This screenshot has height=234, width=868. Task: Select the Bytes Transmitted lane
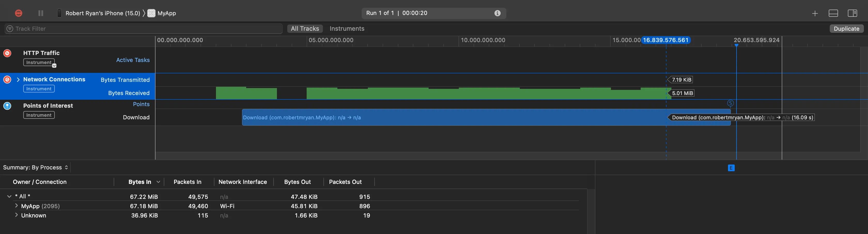pos(125,80)
